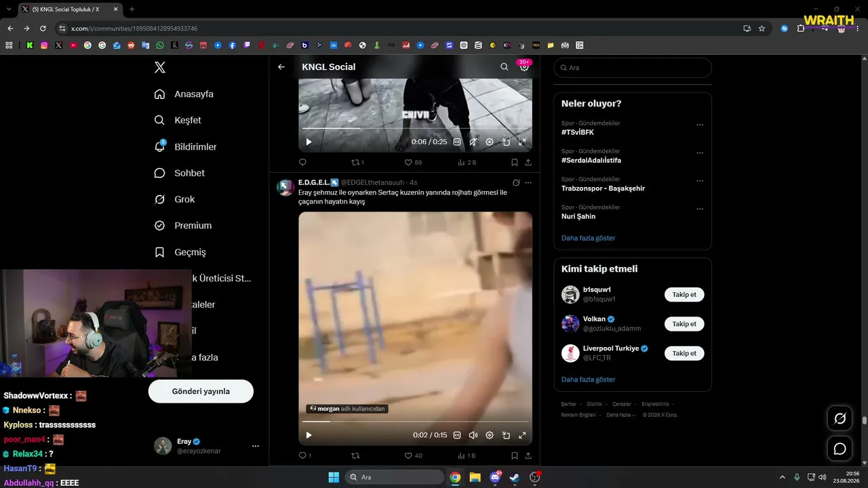Show more suggestions under Kimi takip etmeli
The width and height of the screenshot is (868, 488).
click(x=588, y=380)
